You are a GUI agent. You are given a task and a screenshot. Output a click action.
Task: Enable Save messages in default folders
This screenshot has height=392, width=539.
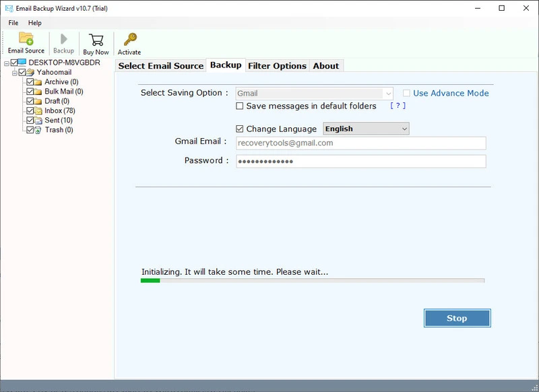[240, 106]
